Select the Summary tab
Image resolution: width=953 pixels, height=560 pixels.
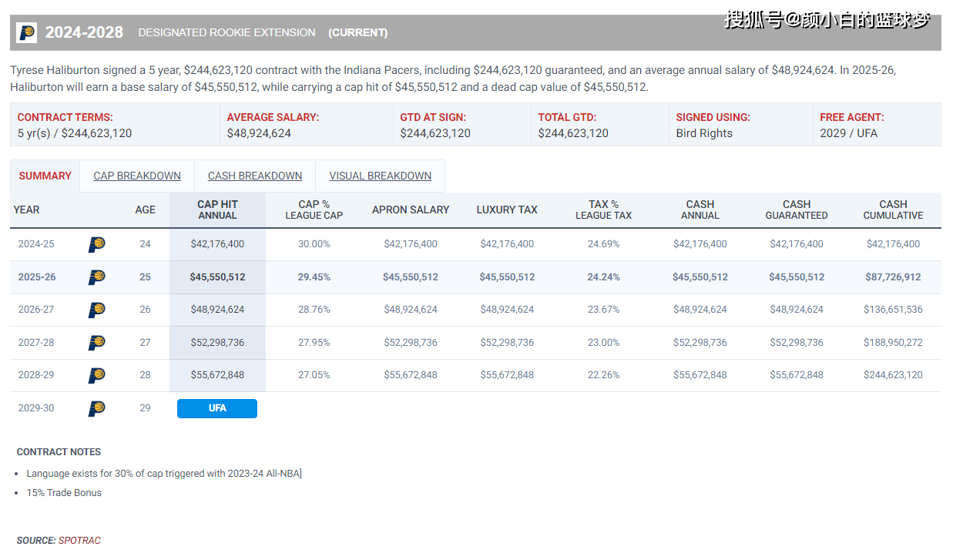coord(45,176)
